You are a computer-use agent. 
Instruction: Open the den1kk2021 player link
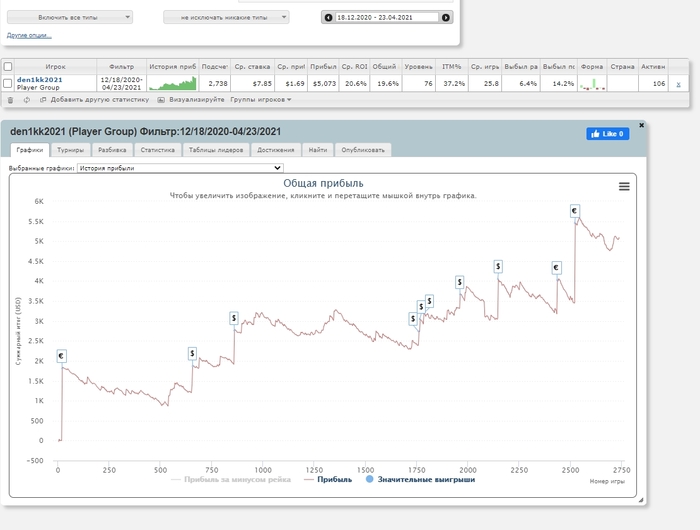[x=40, y=79]
